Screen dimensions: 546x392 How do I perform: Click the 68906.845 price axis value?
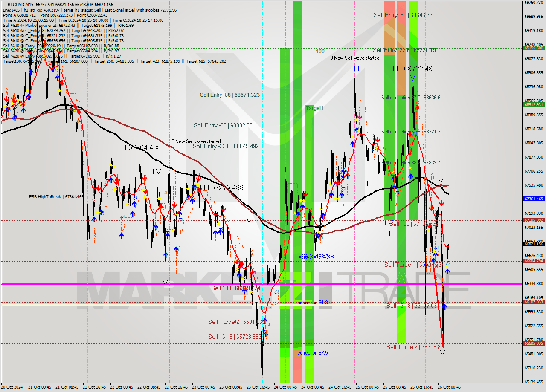[x=534, y=73]
